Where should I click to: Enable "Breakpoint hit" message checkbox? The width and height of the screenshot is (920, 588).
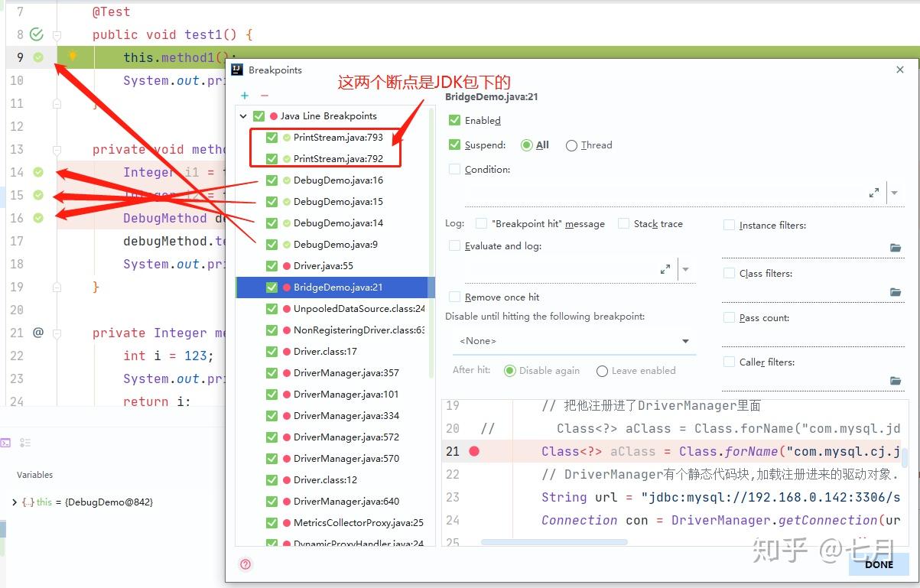481,223
